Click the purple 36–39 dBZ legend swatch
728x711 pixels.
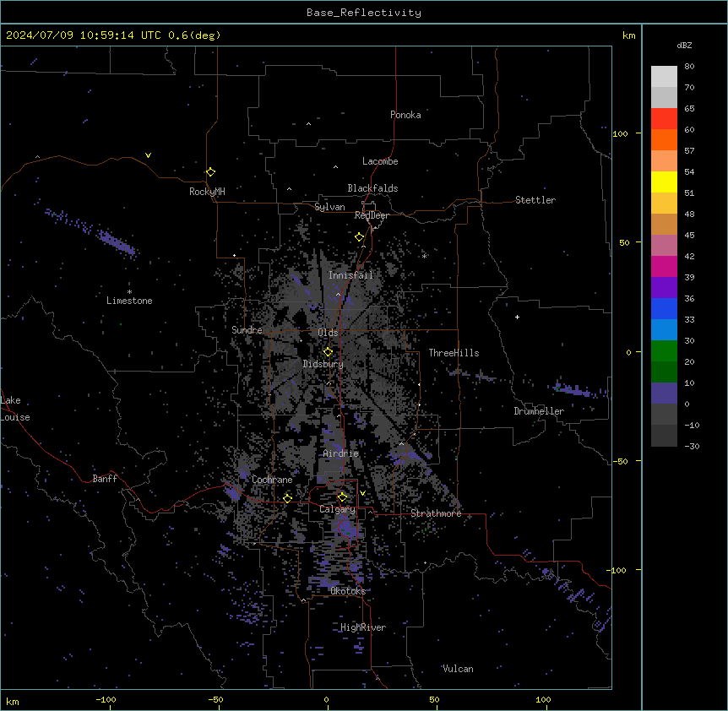pyautogui.click(x=664, y=287)
